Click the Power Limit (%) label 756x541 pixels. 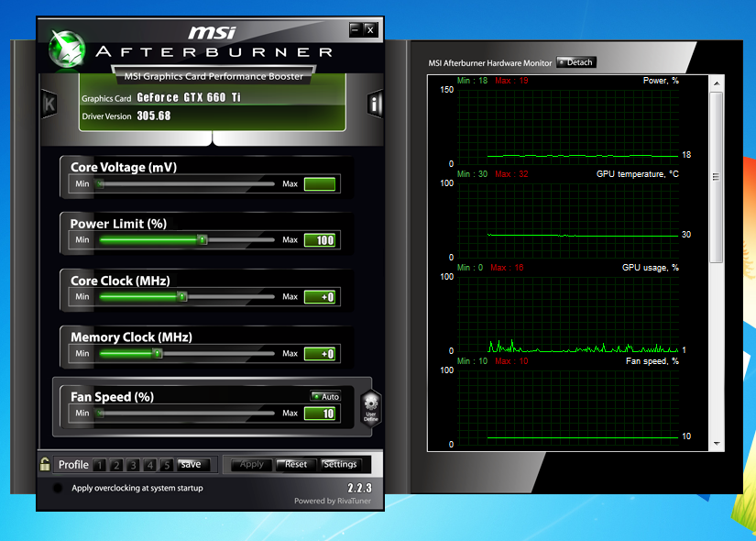point(118,224)
